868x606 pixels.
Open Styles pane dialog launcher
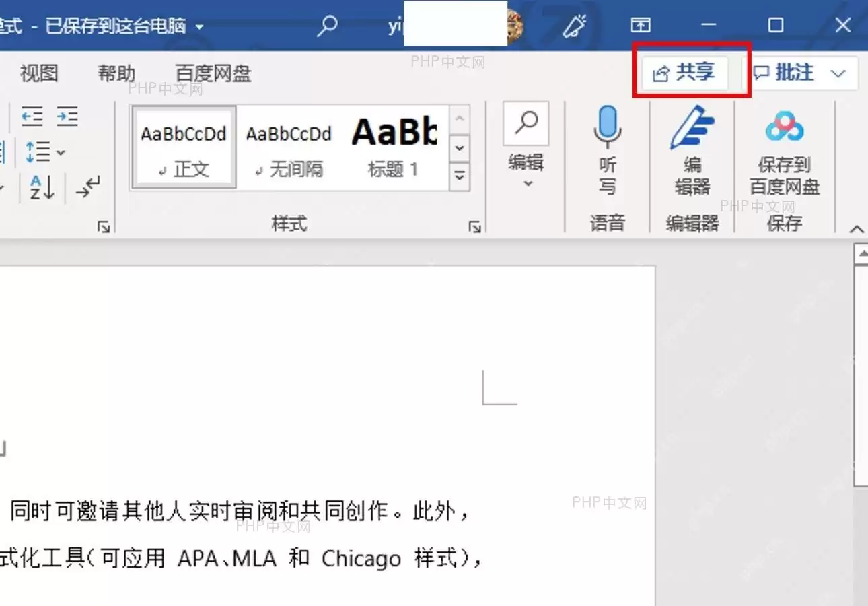point(475,228)
